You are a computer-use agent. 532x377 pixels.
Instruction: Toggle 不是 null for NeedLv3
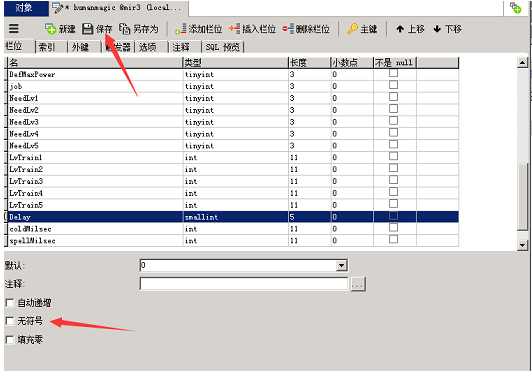(393, 120)
